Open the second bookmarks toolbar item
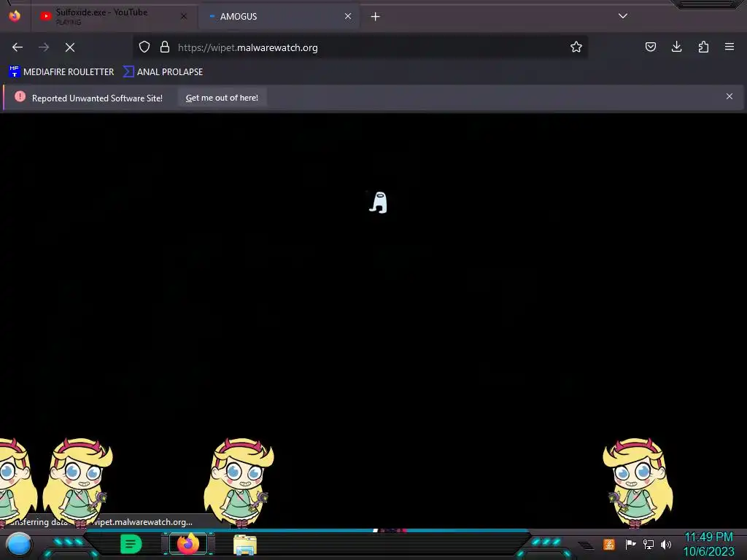Screen dimensions: 747x560 point(163,72)
